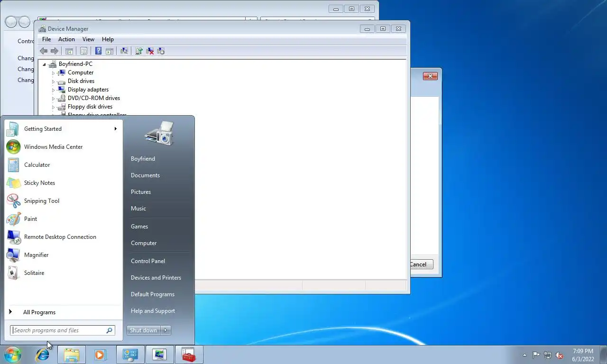Viewport: 607px width, 364px height.
Task: Open Computer from the Start menu
Action: 144,243
